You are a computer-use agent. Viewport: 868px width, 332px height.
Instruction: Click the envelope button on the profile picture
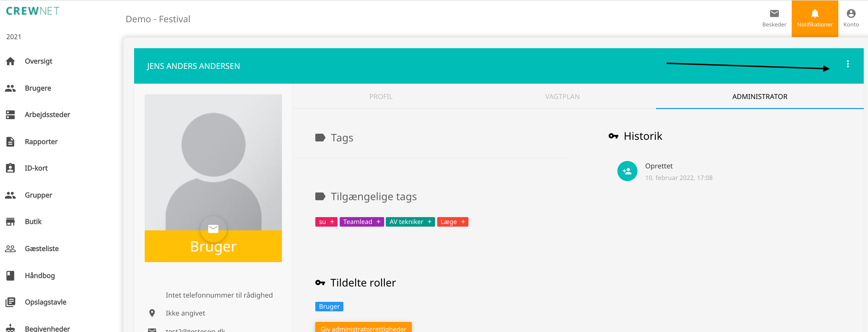213,229
